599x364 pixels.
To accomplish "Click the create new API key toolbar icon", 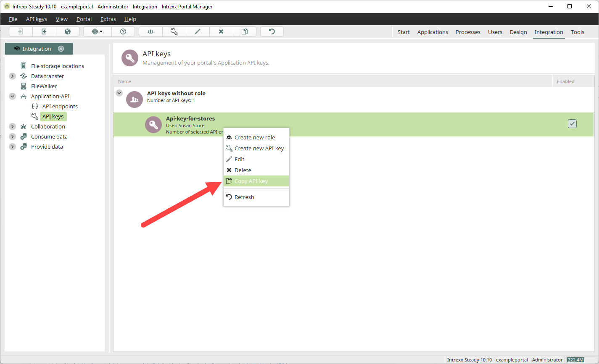I will click(x=174, y=31).
